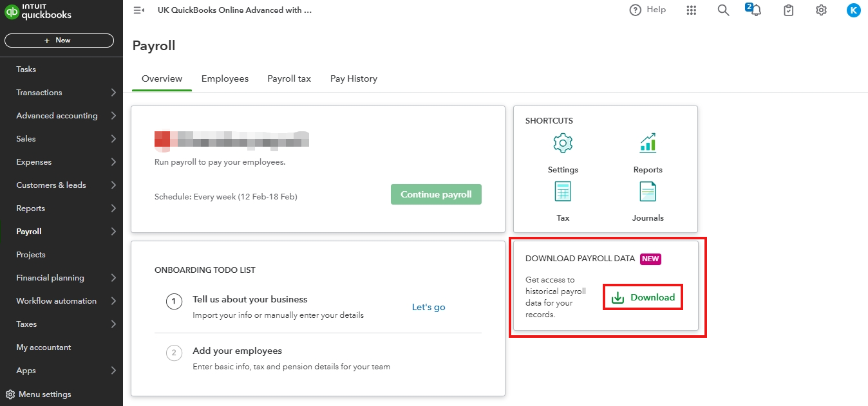
Task: Open the K user profile avatar
Action: (853, 10)
